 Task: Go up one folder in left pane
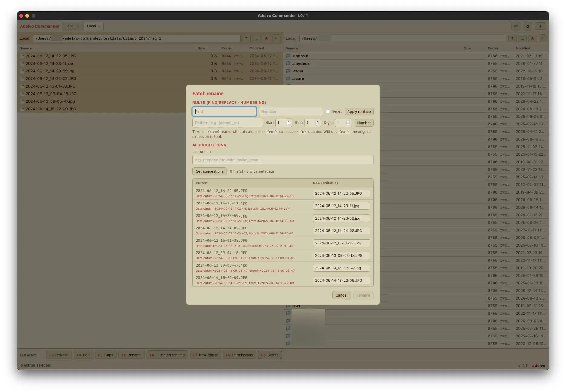click(246, 38)
